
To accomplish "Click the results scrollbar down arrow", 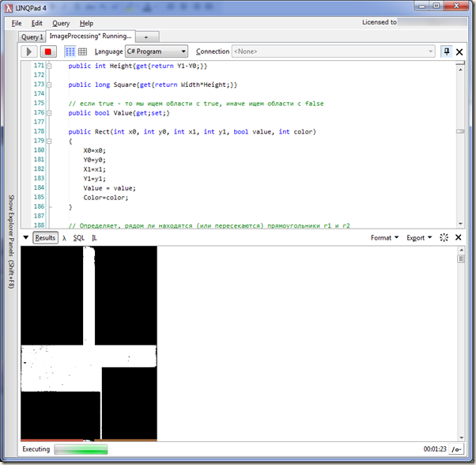I will click(462, 437).
